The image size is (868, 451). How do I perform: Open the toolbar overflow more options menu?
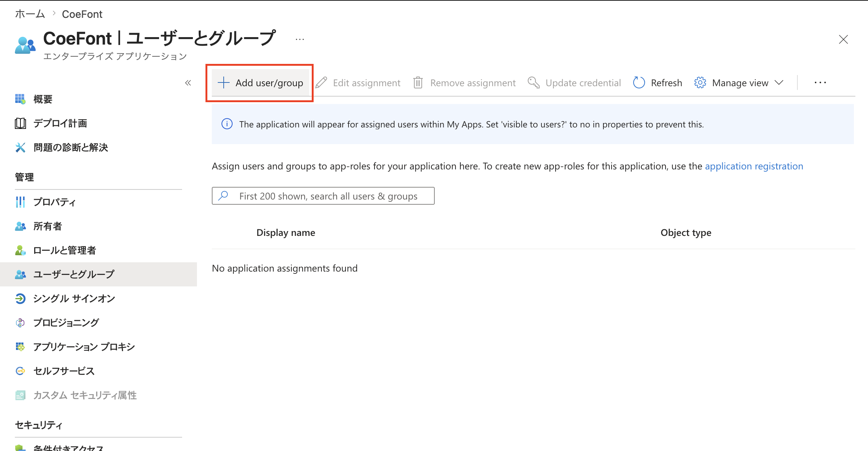coord(820,82)
